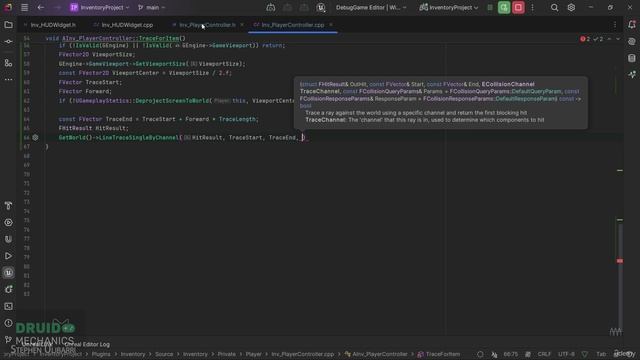The width and height of the screenshot is (640, 360).
Task: Click the checkmark warnings count
Action: click(x=598, y=39)
